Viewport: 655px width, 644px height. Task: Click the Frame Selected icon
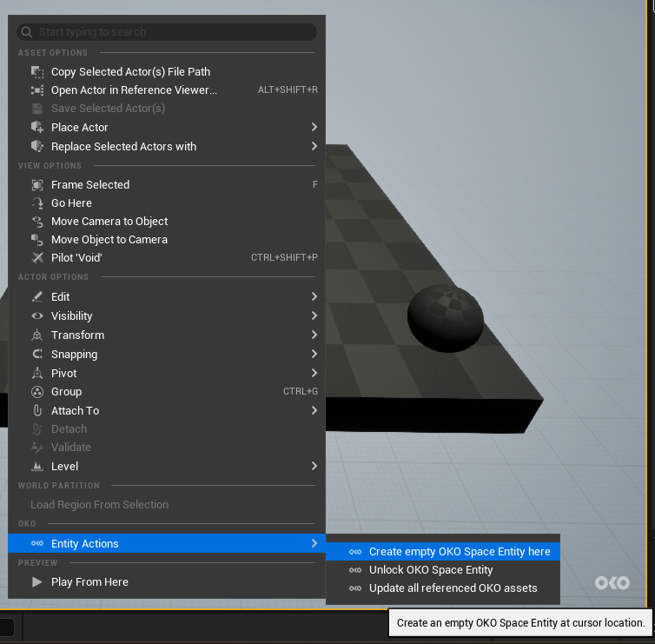[x=37, y=185]
